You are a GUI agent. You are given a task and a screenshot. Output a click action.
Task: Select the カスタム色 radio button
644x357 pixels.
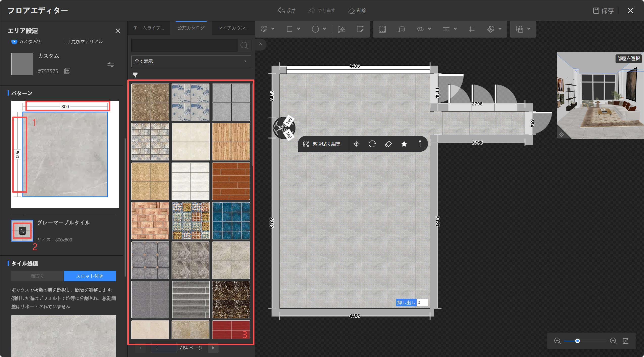14,41
